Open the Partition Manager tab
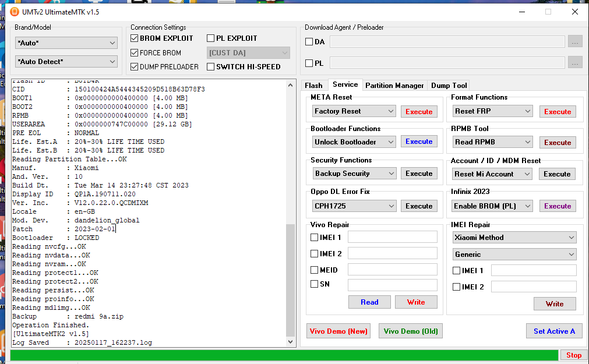Screen dimensions: 589x364 (x=394, y=86)
